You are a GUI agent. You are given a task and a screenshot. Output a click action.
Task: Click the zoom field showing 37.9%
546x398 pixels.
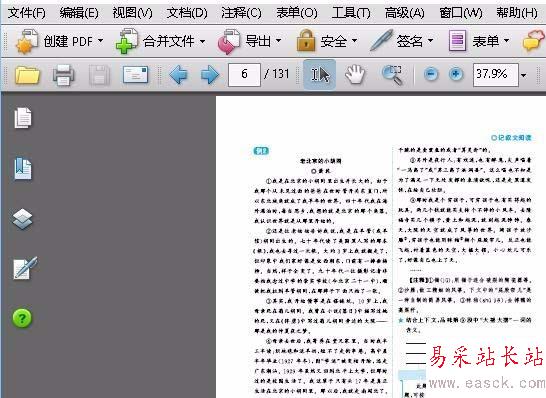pos(496,74)
